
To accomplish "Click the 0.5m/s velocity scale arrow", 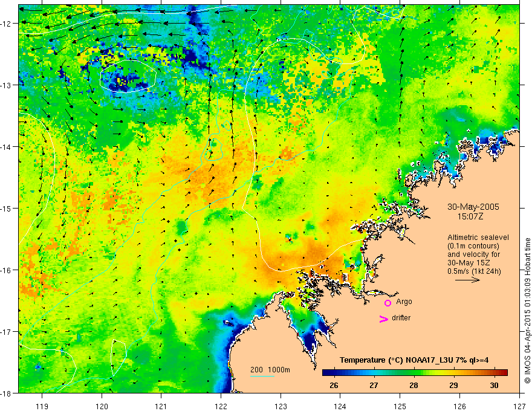I will [x=467, y=280].
